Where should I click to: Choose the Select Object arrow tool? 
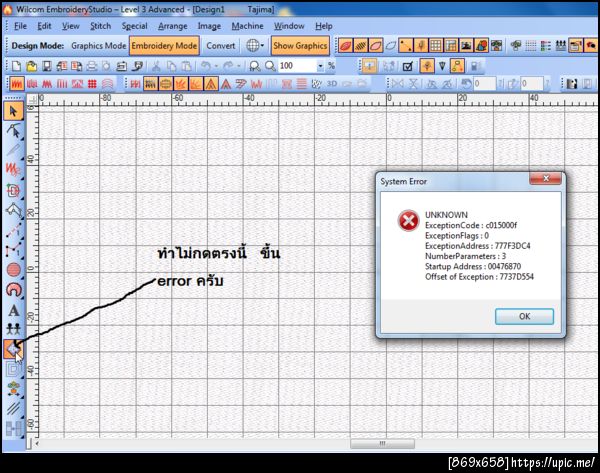[x=13, y=111]
